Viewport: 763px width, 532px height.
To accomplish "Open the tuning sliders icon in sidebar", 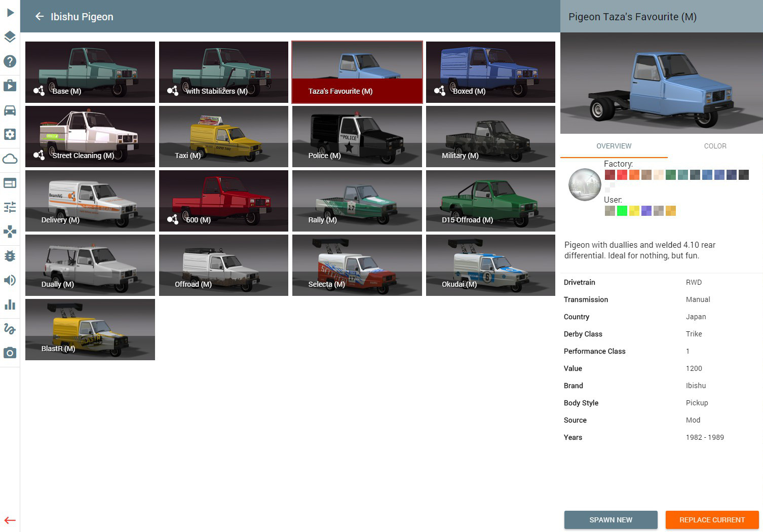I will 10,207.
